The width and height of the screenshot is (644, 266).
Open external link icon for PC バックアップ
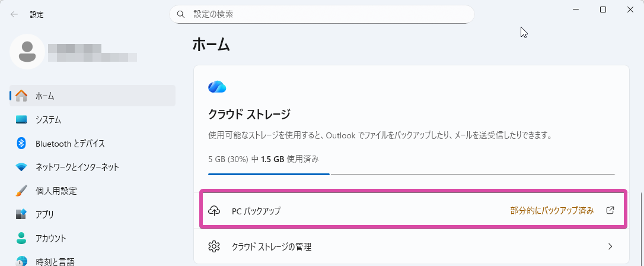610,210
